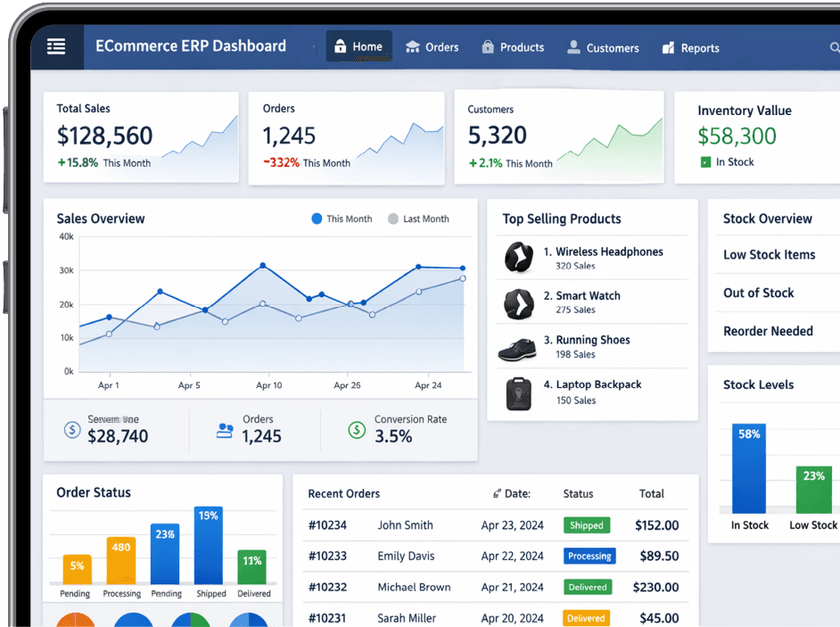Screen dimensions: 840x627
Task: Click the Shipped status badge for #10234
Action: 587,525
